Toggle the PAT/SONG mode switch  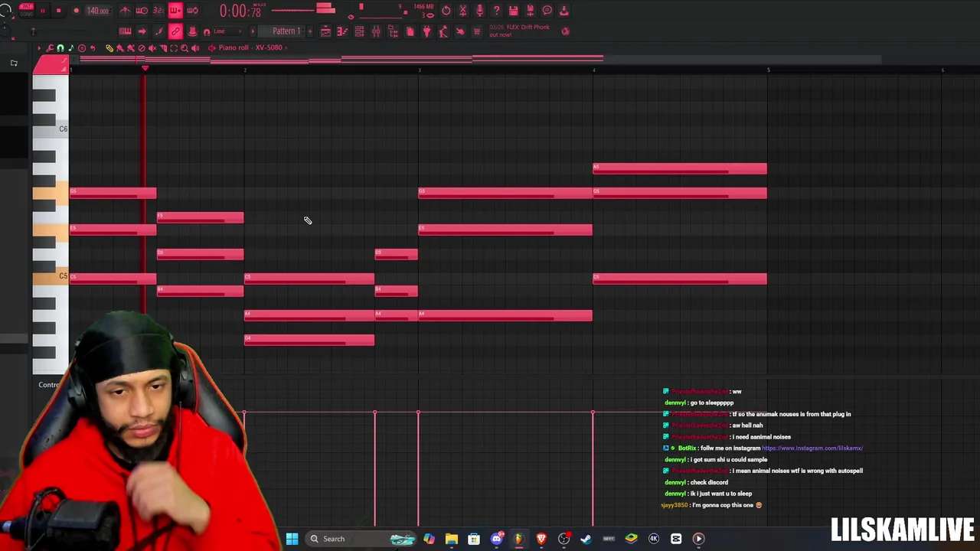[26, 10]
